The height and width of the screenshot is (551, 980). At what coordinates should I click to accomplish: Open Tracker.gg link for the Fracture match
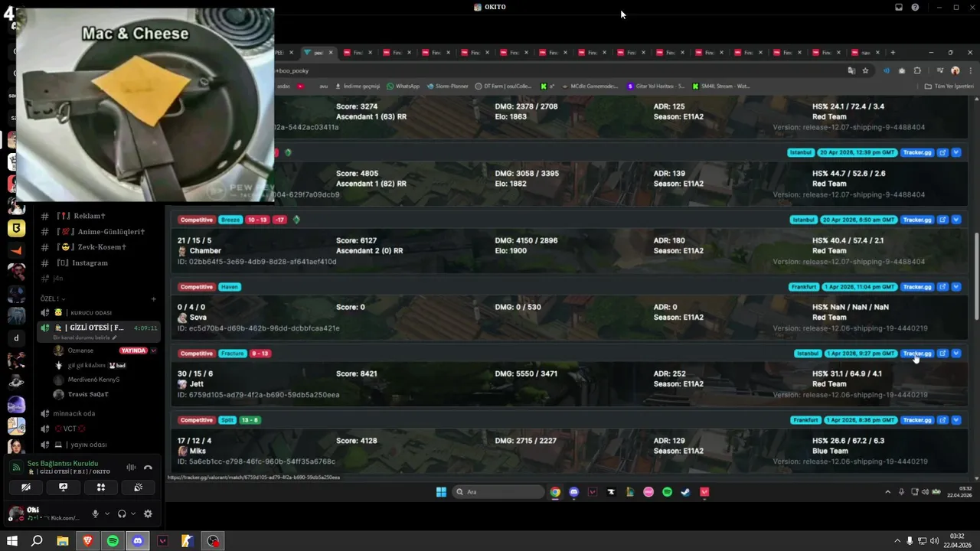point(917,354)
